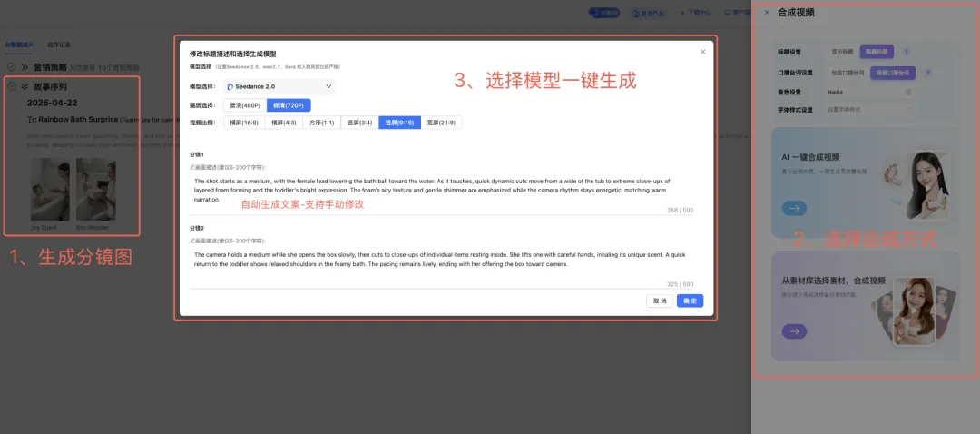Click the AI 一键合成视频 card title

(810, 158)
